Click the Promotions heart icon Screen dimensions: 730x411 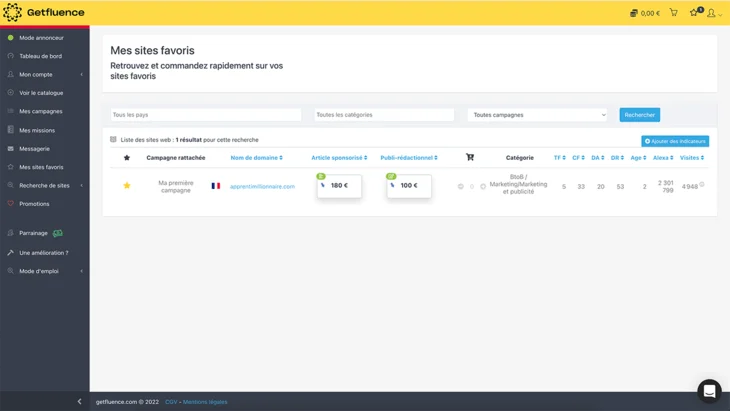(x=11, y=204)
